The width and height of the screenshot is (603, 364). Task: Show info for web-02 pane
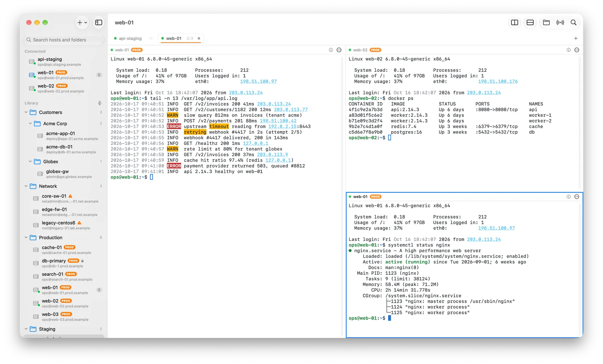click(x=569, y=50)
